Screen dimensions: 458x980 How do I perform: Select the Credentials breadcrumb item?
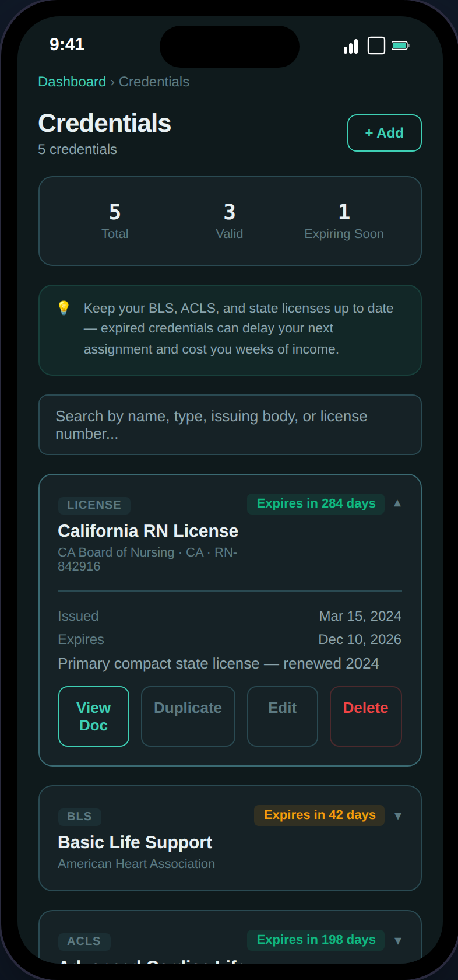(x=154, y=82)
